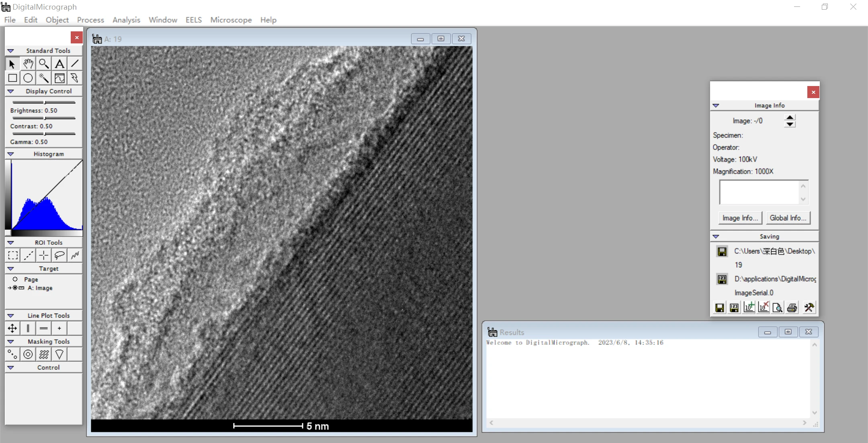868x443 pixels.
Task: Select the hand pan tool
Action: [x=28, y=64]
